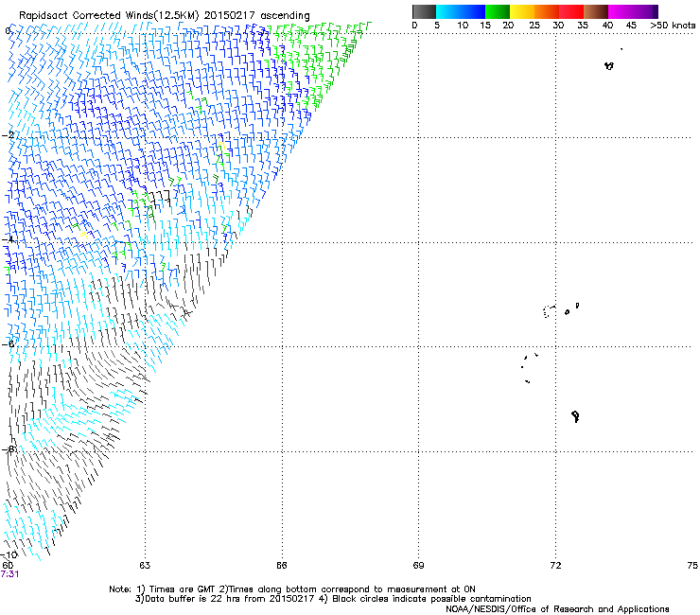Click the orange 25-30 knots legend swatch
The image size is (700, 615).
tap(547, 11)
